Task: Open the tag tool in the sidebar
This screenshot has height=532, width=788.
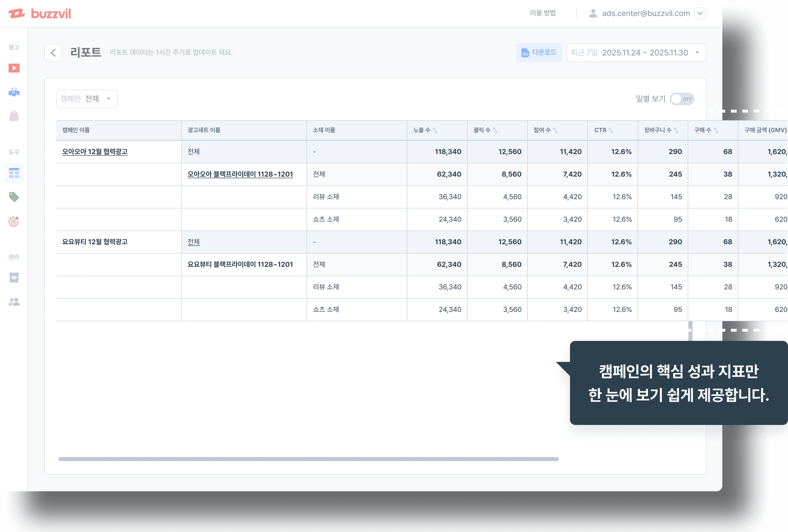Action: tap(14, 197)
